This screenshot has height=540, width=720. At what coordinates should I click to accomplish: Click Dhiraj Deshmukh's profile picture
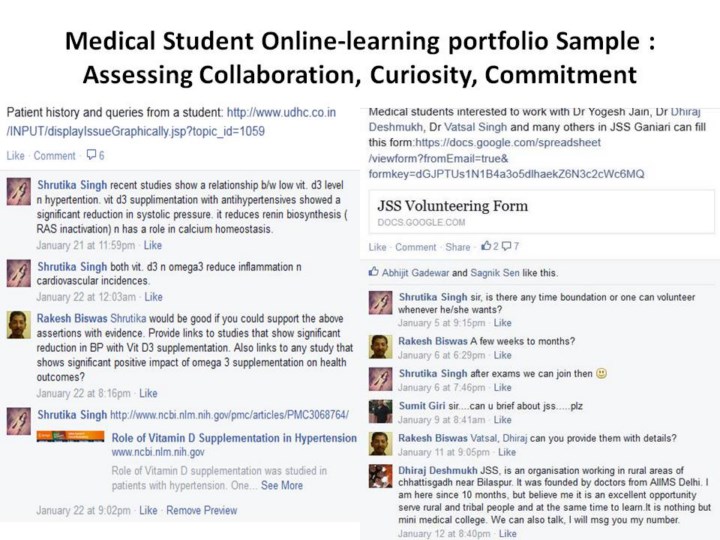pos(379,475)
